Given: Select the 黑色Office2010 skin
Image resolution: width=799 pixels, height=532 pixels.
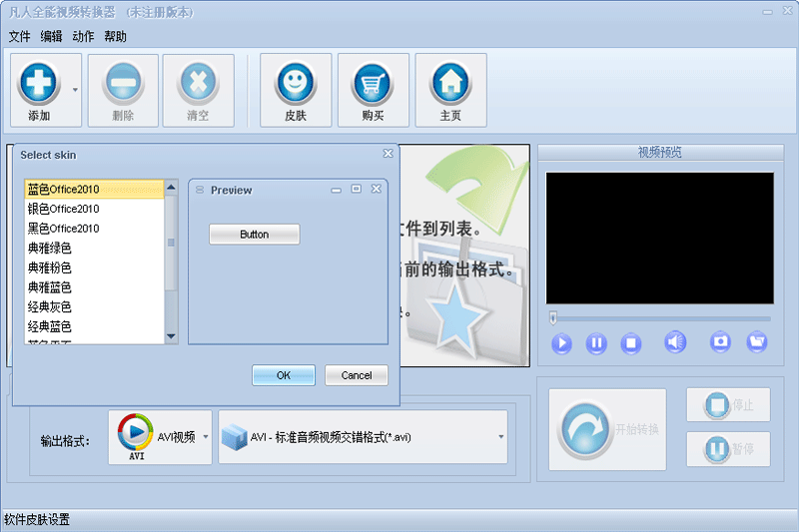Looking at the screenshot, I should tap(94, 229).
